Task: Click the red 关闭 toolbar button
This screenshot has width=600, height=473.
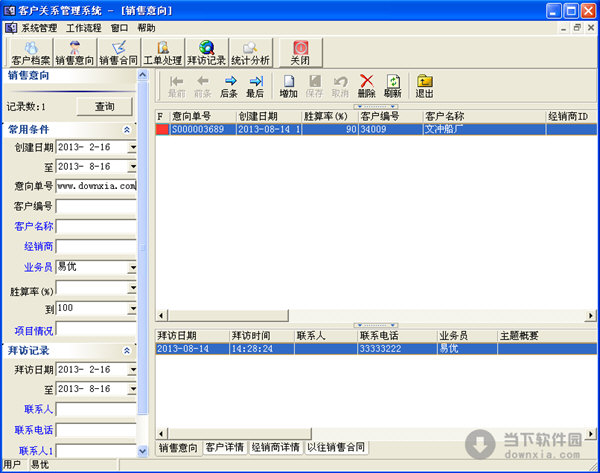Action: pyautogui.click(x=300, y=53)
